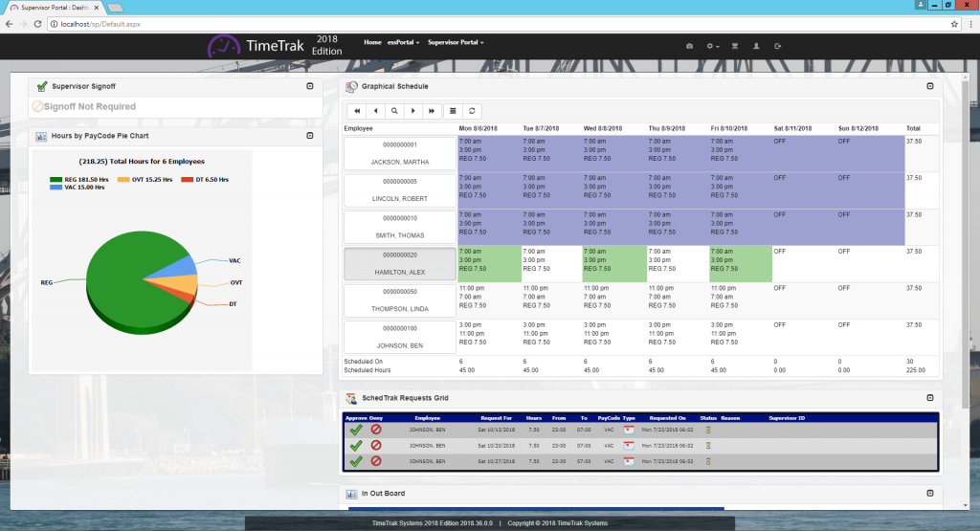Go to Home in the navigation bar
The width and height of the screenshot is (980, 531).
(x=372, y=42)
